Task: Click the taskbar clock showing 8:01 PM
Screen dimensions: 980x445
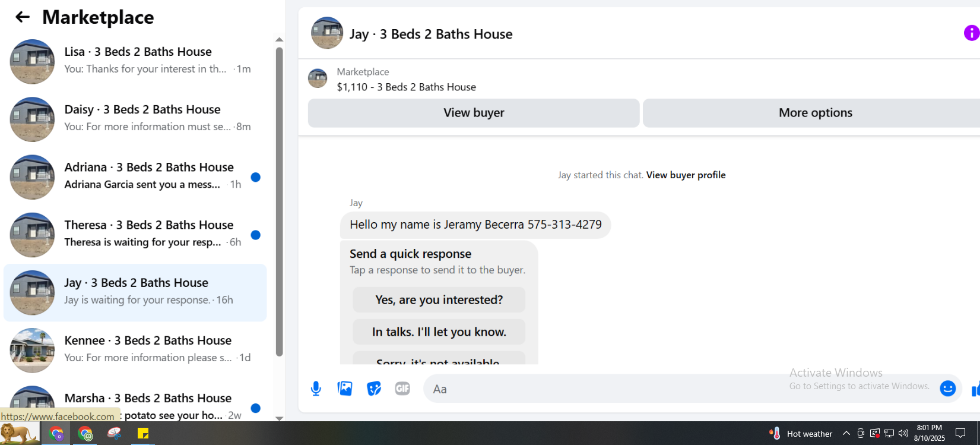Action: [930, 433]
